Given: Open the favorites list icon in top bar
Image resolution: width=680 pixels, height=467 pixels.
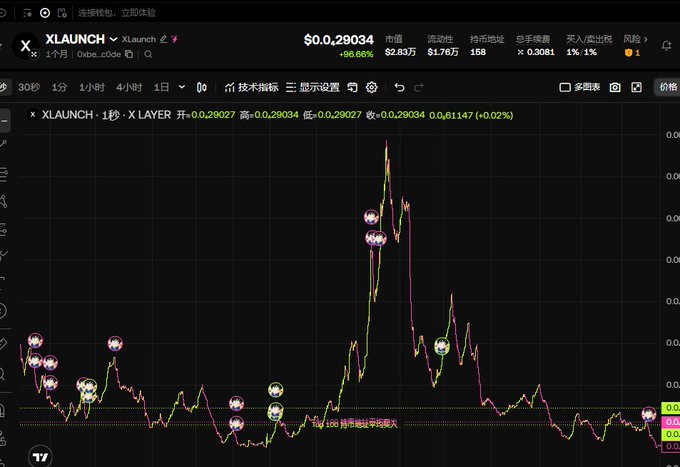Looking at the screenshot, I should click(27, 13).
